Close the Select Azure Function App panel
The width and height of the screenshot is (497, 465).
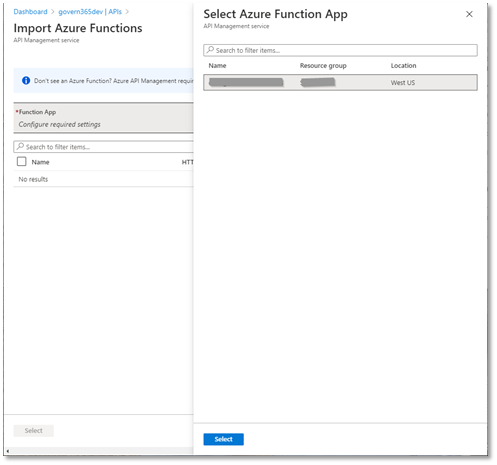(x=469, y=14)
